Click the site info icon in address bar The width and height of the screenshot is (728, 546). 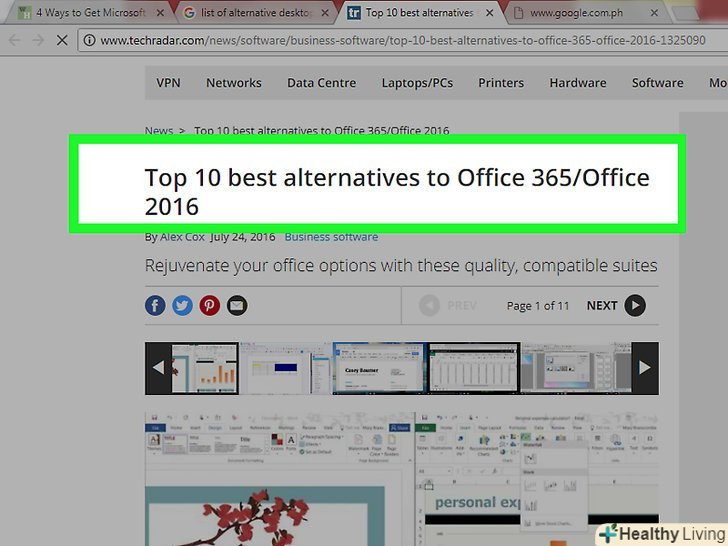click(x=90, y=40)
